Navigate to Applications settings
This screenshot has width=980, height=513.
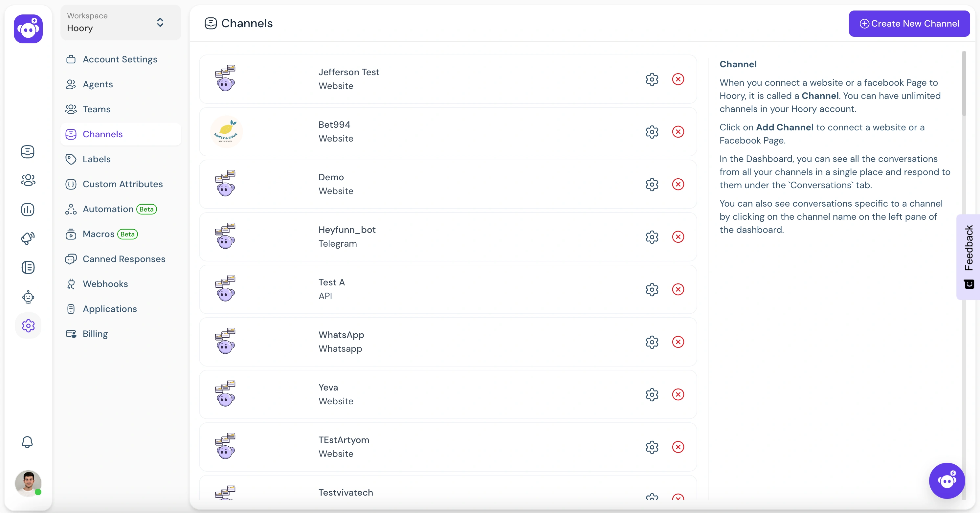pyautogui.click(x=110, y=308)
